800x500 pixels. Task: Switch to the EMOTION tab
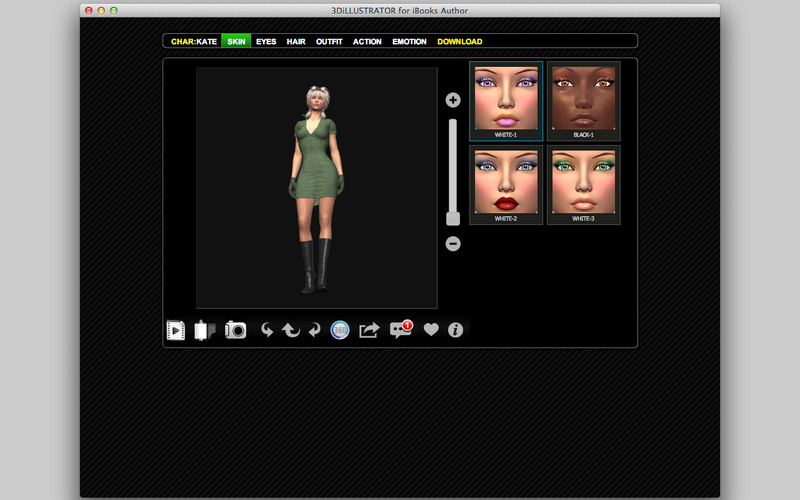pyautogui.click(x=409, y=41)
